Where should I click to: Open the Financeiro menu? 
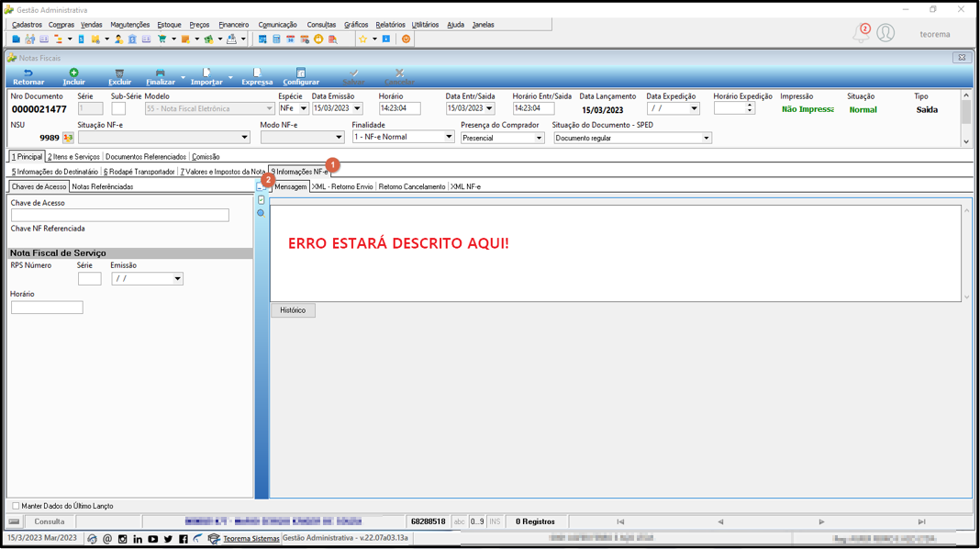(x=234, y=25)
